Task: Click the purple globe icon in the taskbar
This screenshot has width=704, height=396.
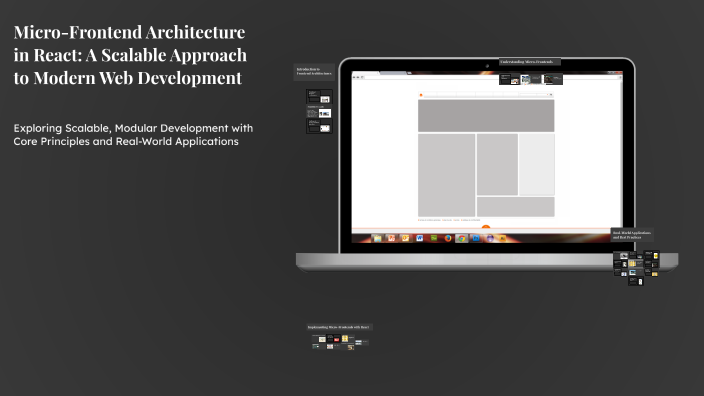Action: point(490,238)
